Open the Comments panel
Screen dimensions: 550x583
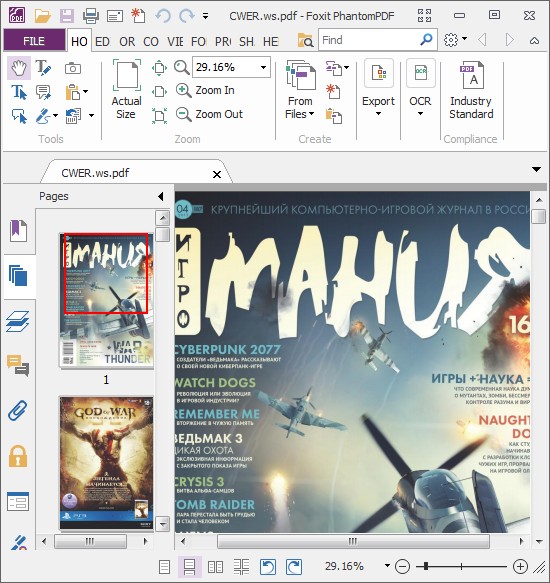(x=17, y=365)
